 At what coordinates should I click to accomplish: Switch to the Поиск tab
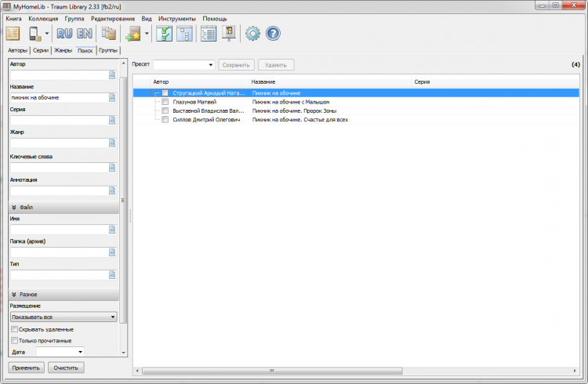click(85, 50)
